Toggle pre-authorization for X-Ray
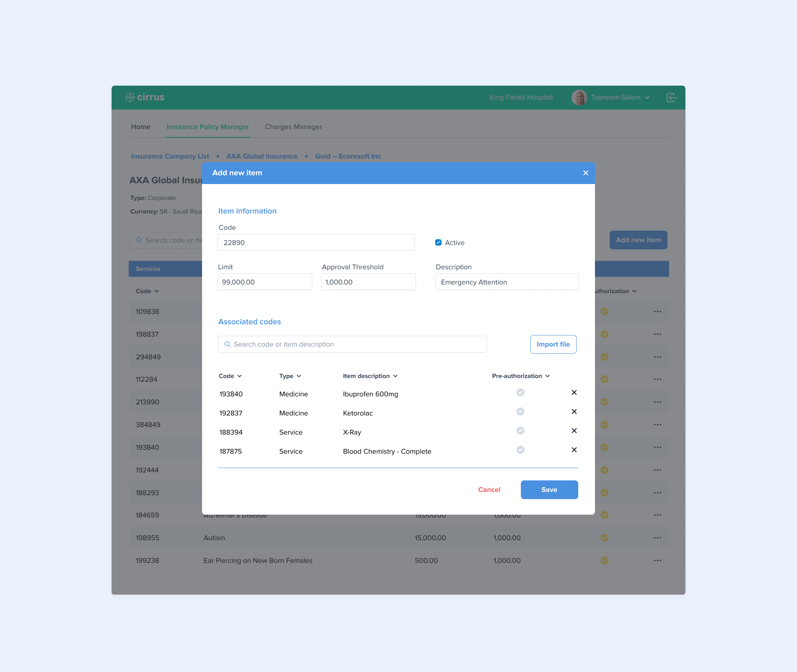 [x=520, y=431]
